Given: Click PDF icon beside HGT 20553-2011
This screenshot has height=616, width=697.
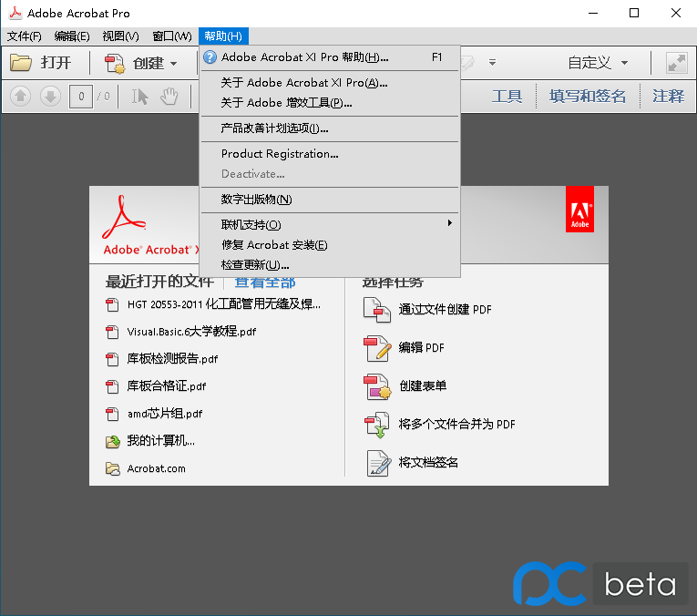Looking at the screenshot, I should (x=112, y=305).
